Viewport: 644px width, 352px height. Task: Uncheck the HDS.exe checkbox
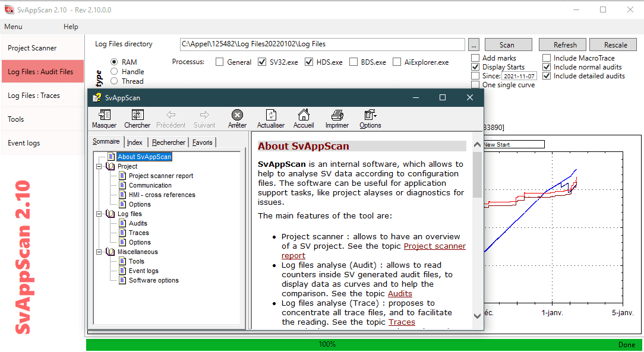coord(309,62)
